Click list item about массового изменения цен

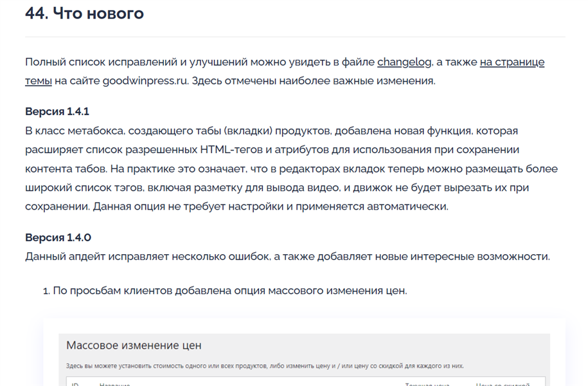click(x=229, y=291)
